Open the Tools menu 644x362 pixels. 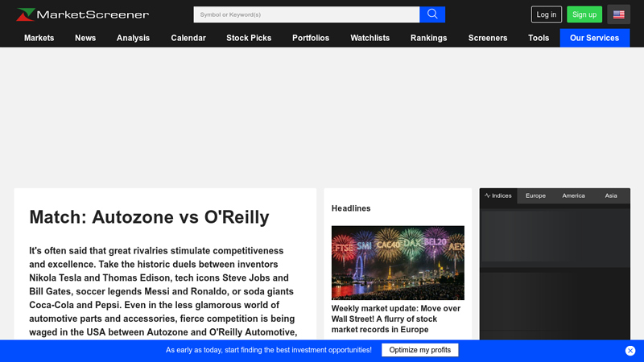(x=539, y=38)
